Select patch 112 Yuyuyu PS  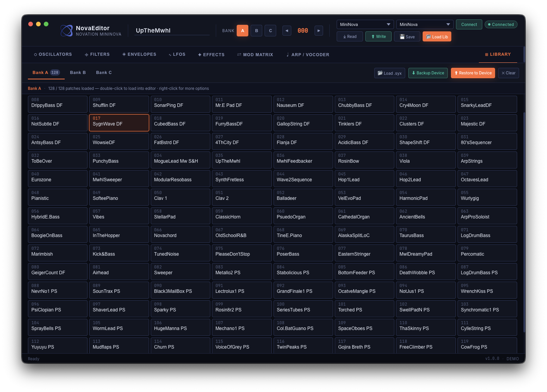tap(58, 346)
